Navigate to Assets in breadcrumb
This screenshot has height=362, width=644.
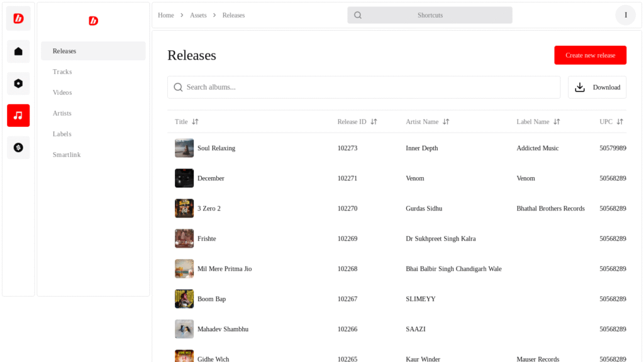[198, 15]
